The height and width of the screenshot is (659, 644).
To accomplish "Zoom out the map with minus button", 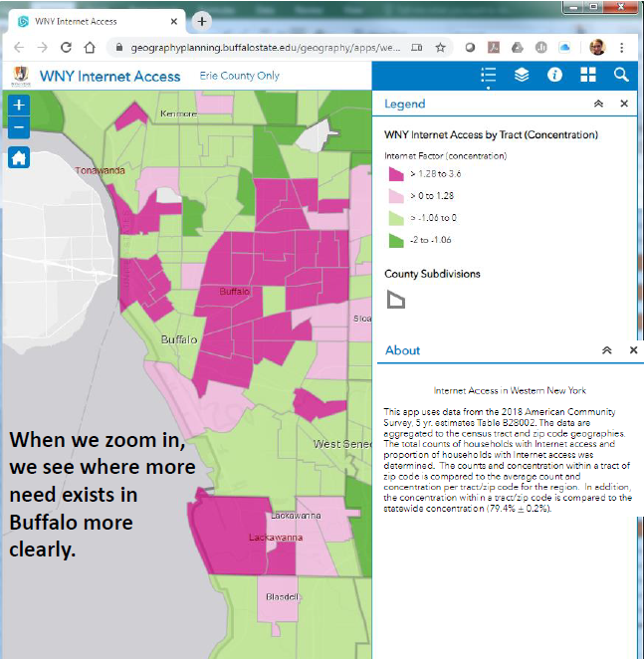I will (x=19, y=128).
